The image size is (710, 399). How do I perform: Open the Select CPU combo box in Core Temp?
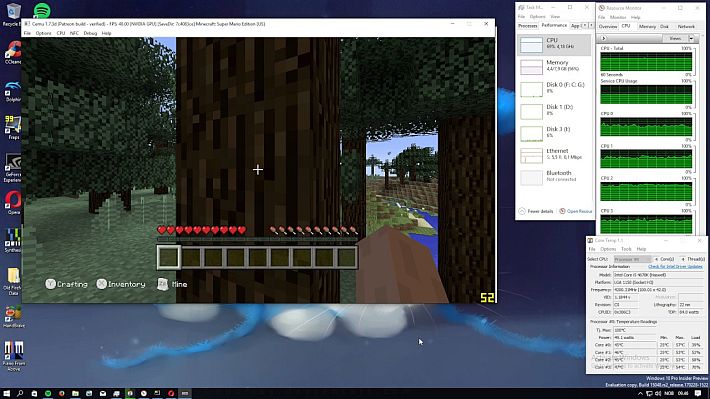[x=633, y=259]
